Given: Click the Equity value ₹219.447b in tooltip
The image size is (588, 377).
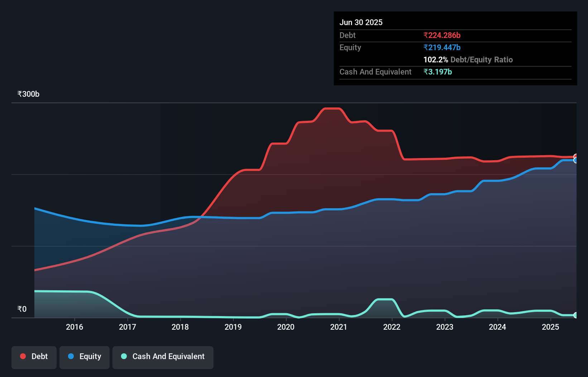Looking at the screenshot, I should (x=442, y=47).
